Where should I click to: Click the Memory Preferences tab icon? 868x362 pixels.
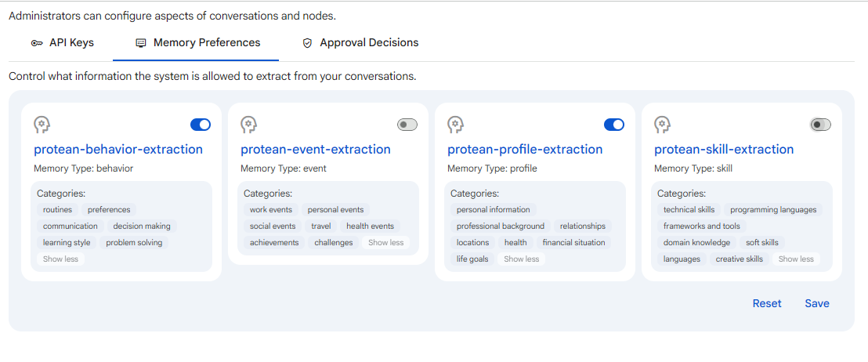tap(140, 43)
